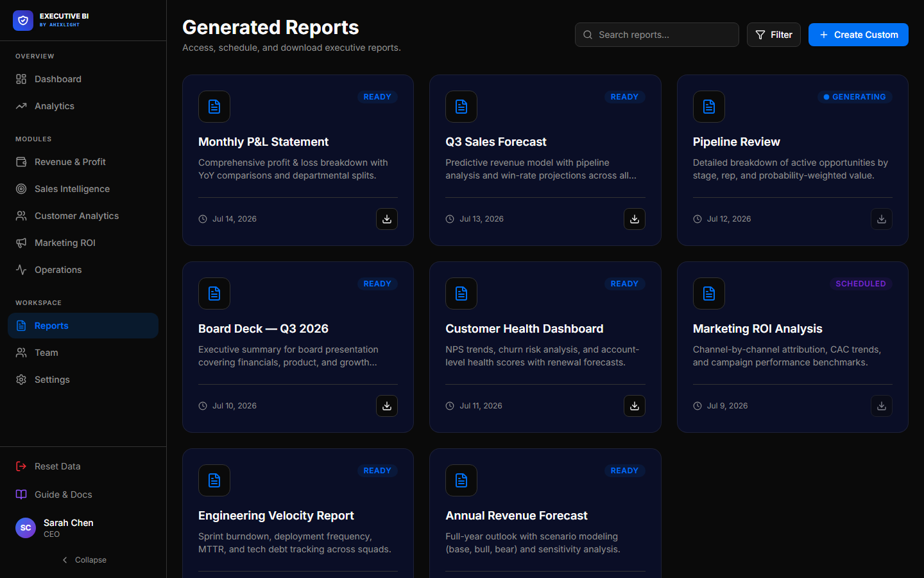This screenshot has height=578, width=924.
Task: Click the Jul 14, 2026 date
Action: (x=234, y=219)
